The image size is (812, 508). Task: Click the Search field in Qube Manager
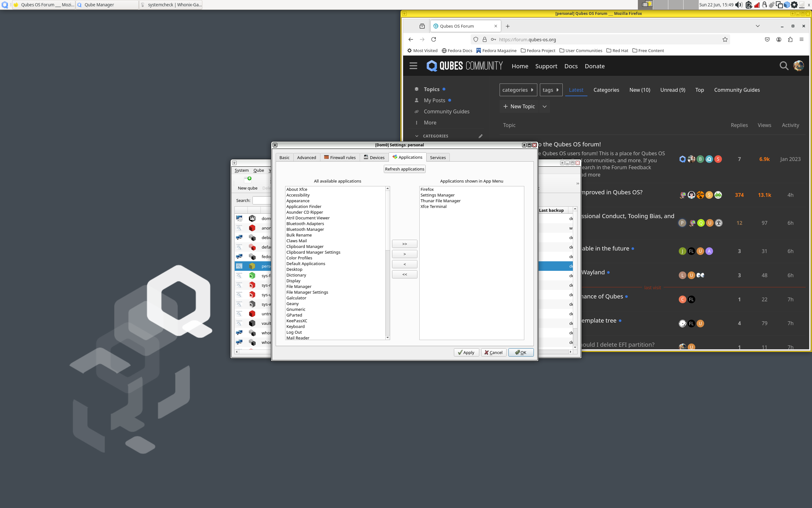click(x=262, y=201)
